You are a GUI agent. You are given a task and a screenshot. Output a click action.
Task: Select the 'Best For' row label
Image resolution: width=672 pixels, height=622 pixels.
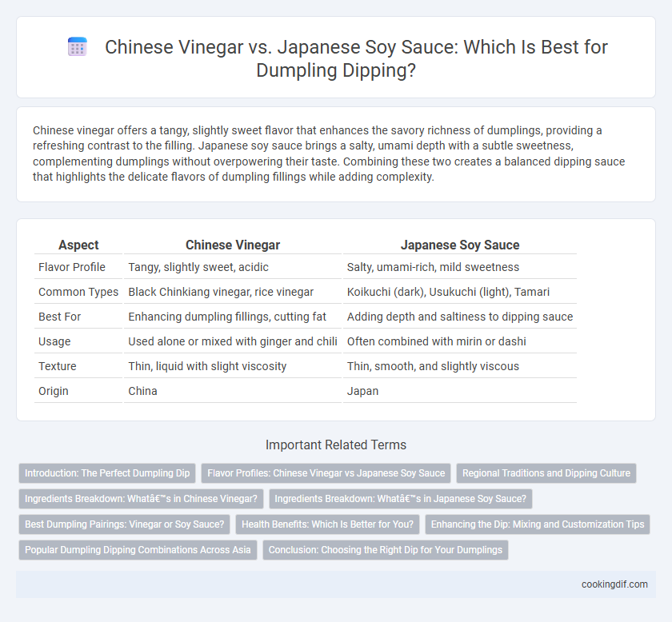59,317
